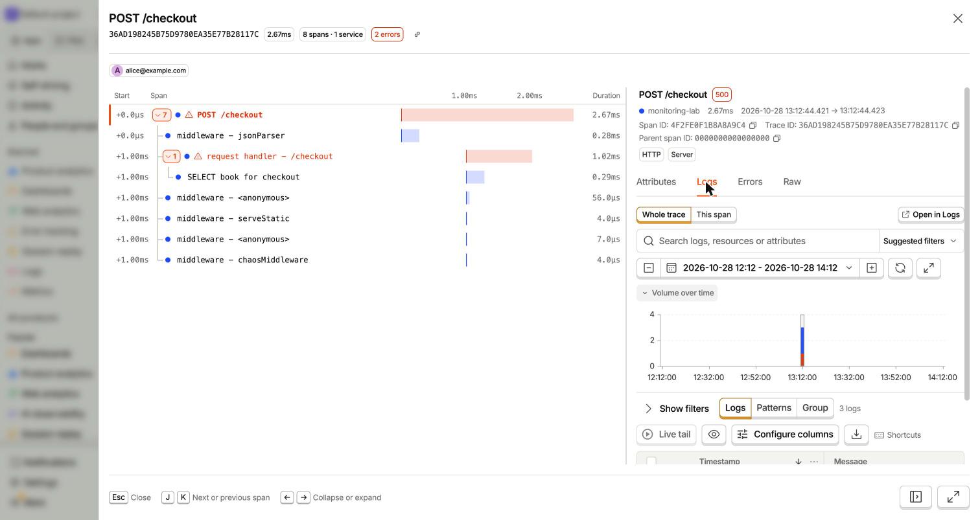Copy the Parent span ID
The width and height of the screenshot is (980, 520).
coord(776,138)
